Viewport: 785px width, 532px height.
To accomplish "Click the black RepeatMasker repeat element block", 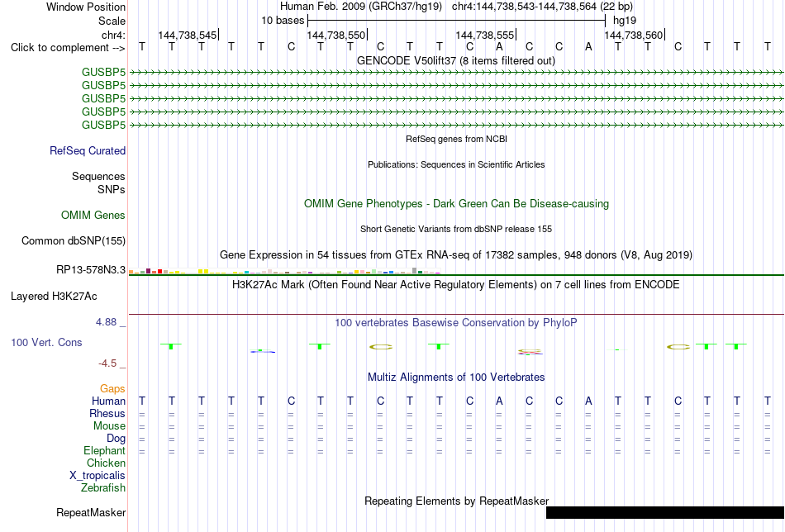I will (665, 512).
